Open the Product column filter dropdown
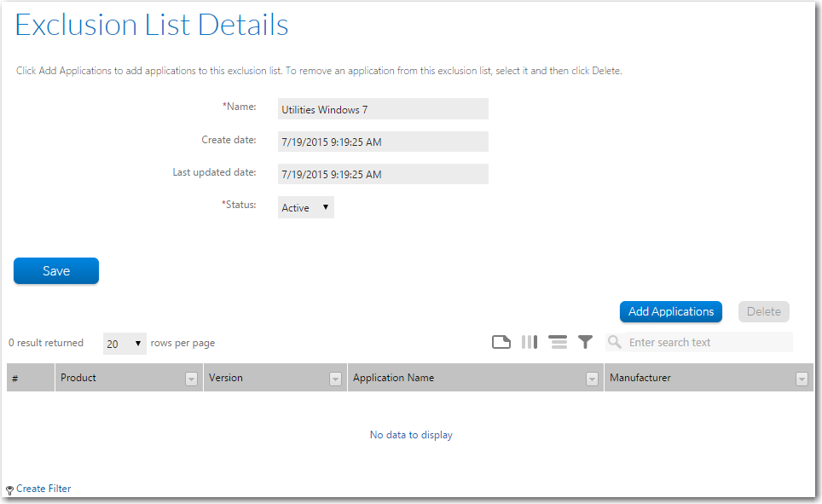 pyautogui.click(x=191, y=379)
